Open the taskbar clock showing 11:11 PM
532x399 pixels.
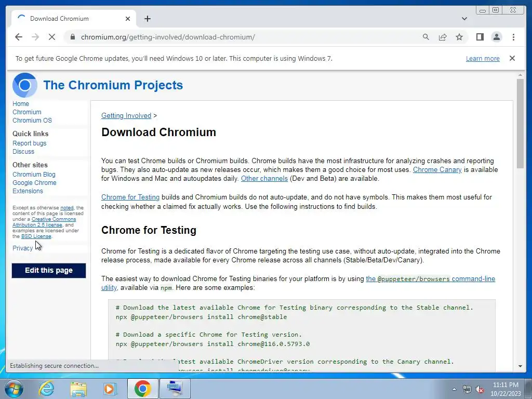506,389
